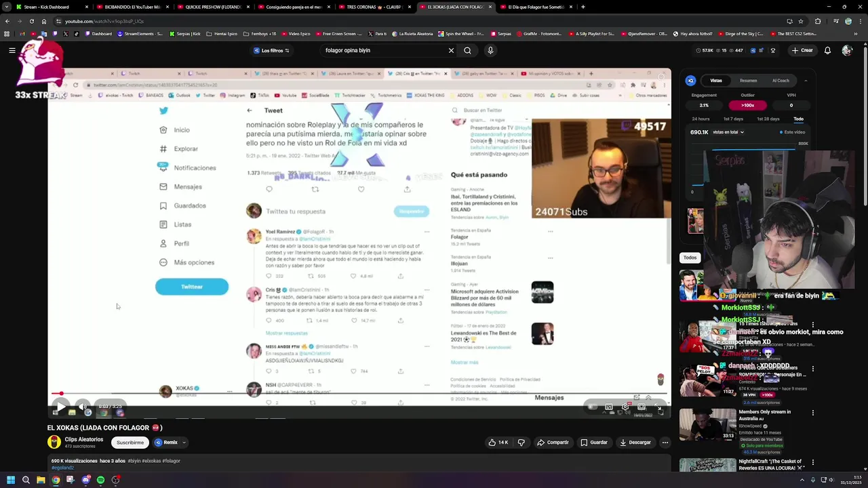This screenshot has height=488, width=868.
Task: Open Windows Start menu
Action: pos(11,480)
